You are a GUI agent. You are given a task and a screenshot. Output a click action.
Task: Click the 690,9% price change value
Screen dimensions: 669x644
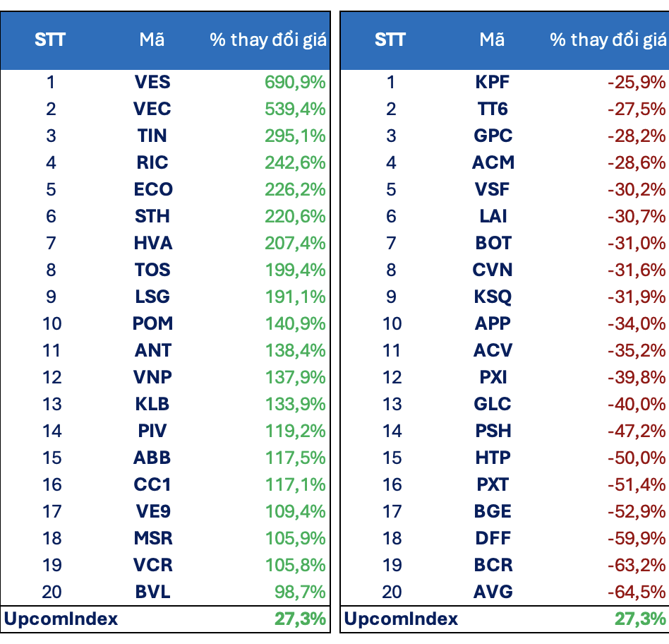[x=295, y=82]
